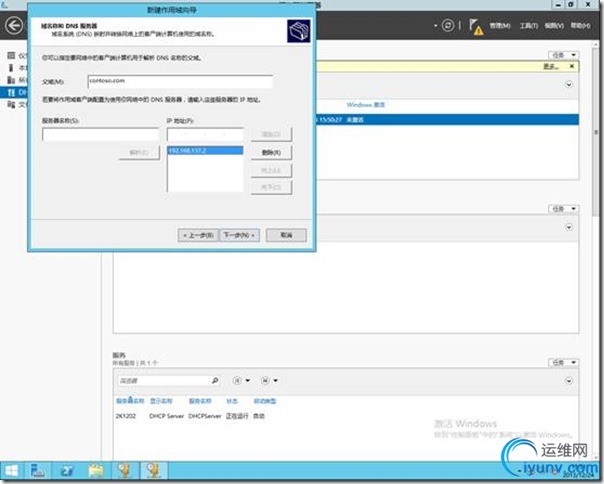Image resolution: width=604 pixels, height=484 pixels.
Task: Select the 2K1202 cell in the services row
Action: 126,416
